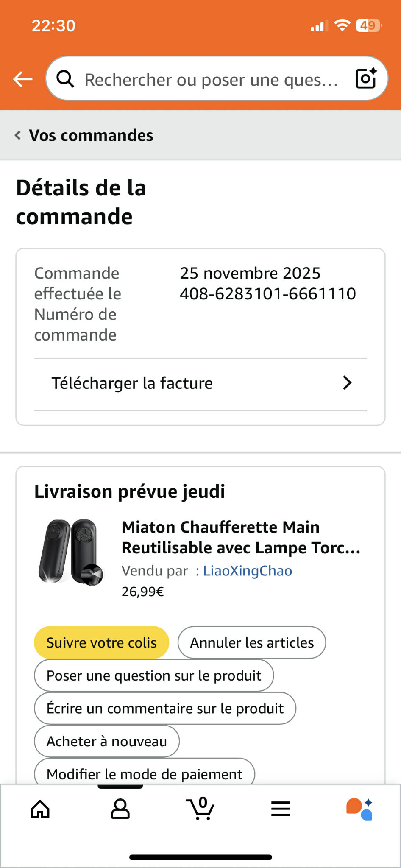Tap Annuler les articles button
The width and height of the screenshot is (401, 868).
pyautogui.click(x=252, y=642)
